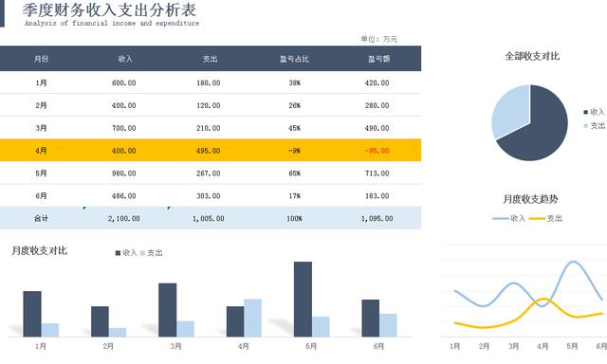Click the 单位:万元 unit label
Screen dimensions: 607x364
click(379, 39)
